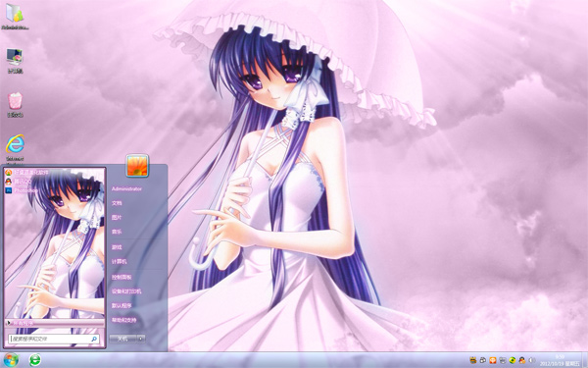This screenshot has height=368, width=588.
Task: Open the green browser pinned to taskbar
Action: pyautogui.click(x=35, y=360)
